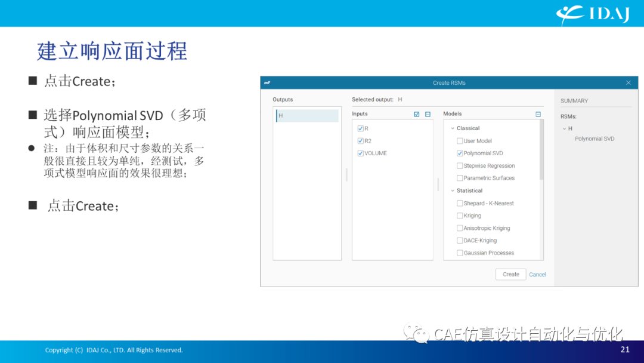
Task: Collapse the H node in Summary
Action: click(564, 129)
